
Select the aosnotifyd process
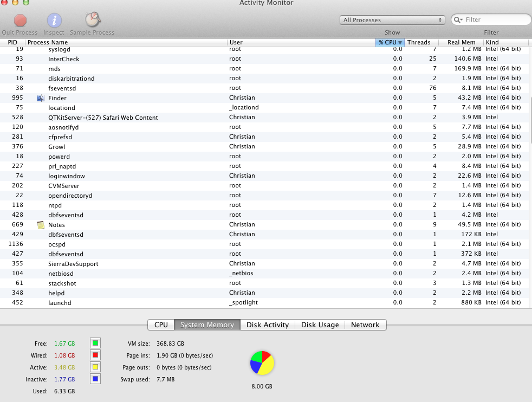[264, 127]
